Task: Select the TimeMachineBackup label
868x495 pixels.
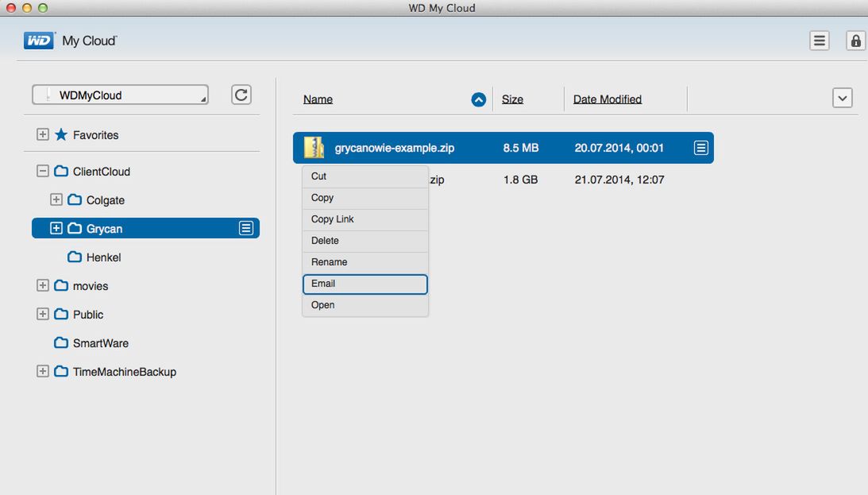Action: tap(125, 372)
